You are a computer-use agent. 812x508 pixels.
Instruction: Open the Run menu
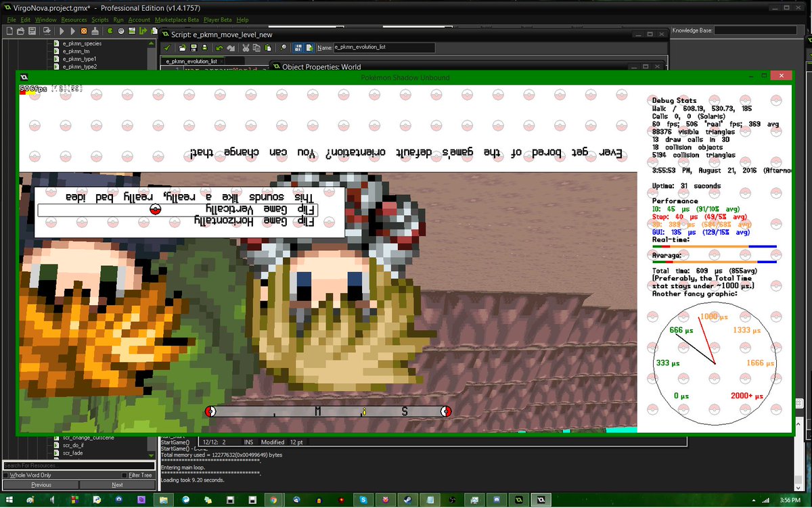118,20
